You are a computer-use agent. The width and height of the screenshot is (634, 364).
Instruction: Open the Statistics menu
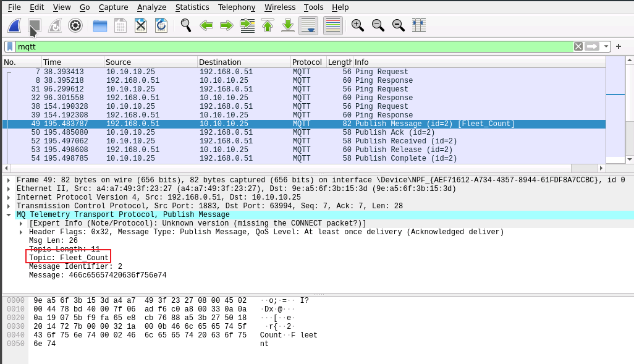coord(192,7)
